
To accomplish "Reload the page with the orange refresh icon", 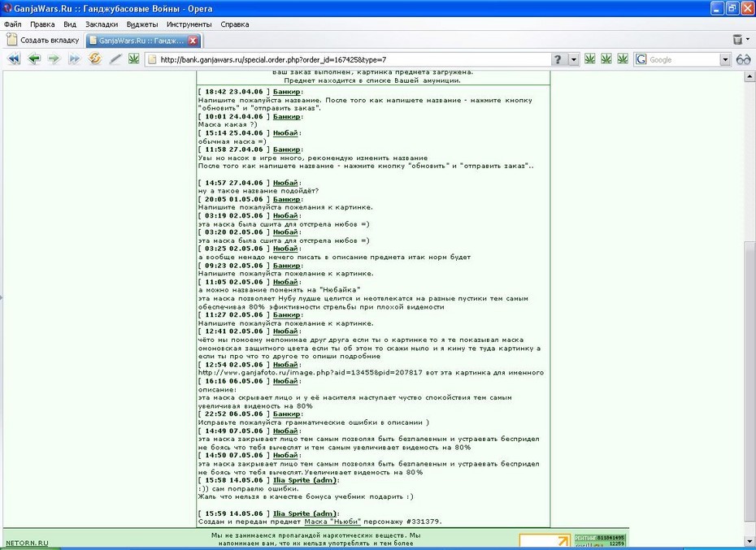I will click(x=95, y=58).
